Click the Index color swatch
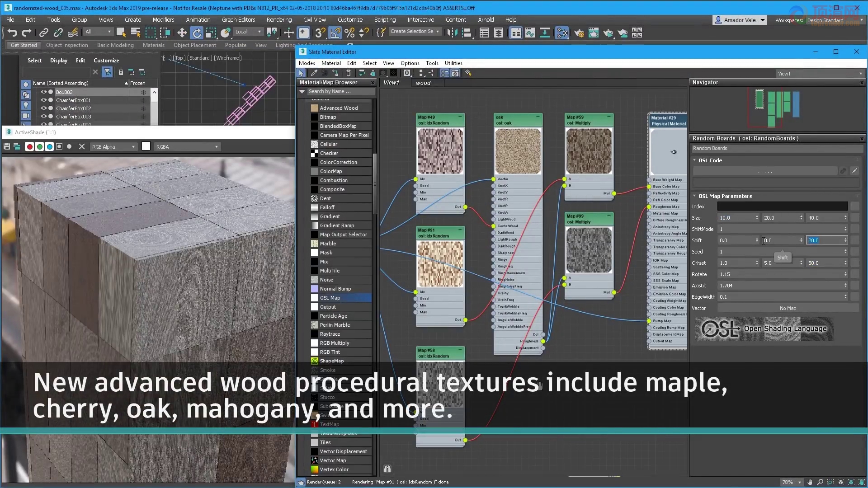 coord(783,206)
